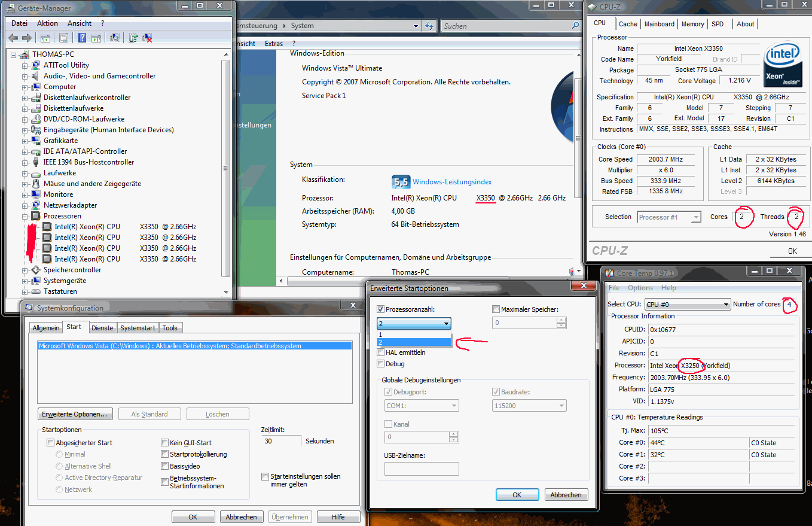Toggle the action pane icon in Geräte-Manager
The image size is (812, 526).
[x=96, y=38]
